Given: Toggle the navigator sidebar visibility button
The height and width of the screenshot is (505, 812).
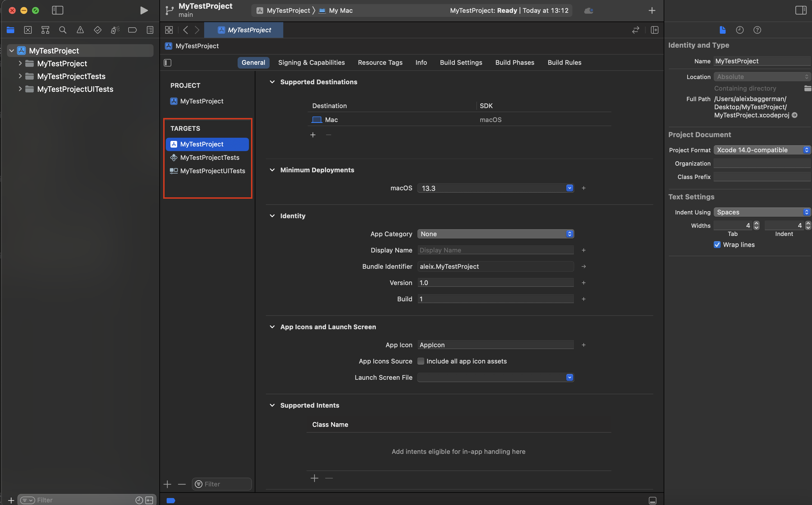Looking at the screenshot, I should coord(58,10).
